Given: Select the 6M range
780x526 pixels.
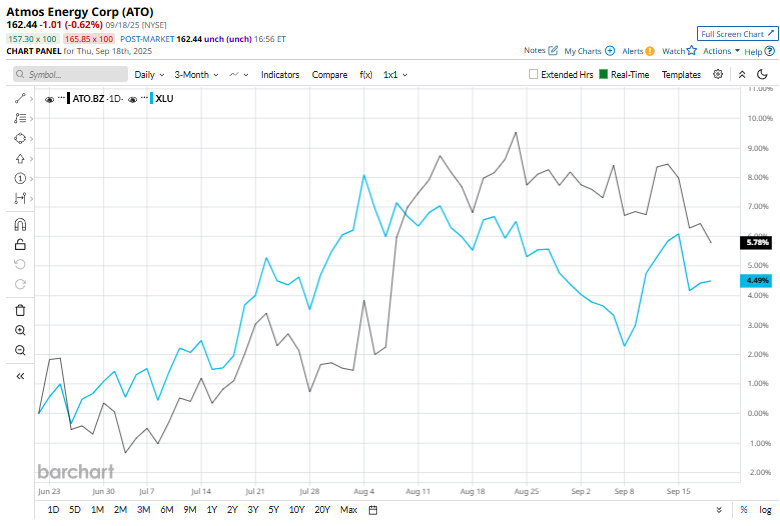Looking at the screenshot, I should [167, 510].
